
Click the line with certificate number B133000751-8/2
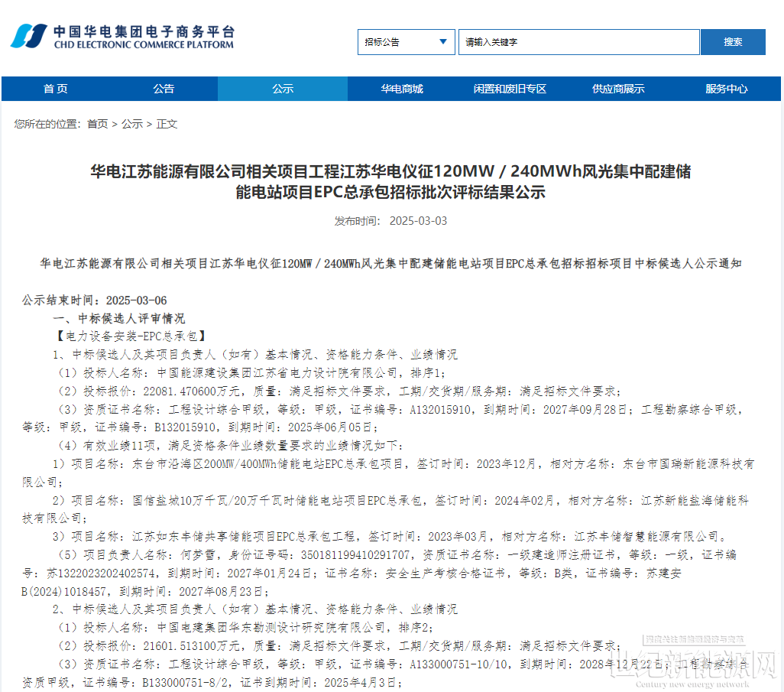pos(212,683)
